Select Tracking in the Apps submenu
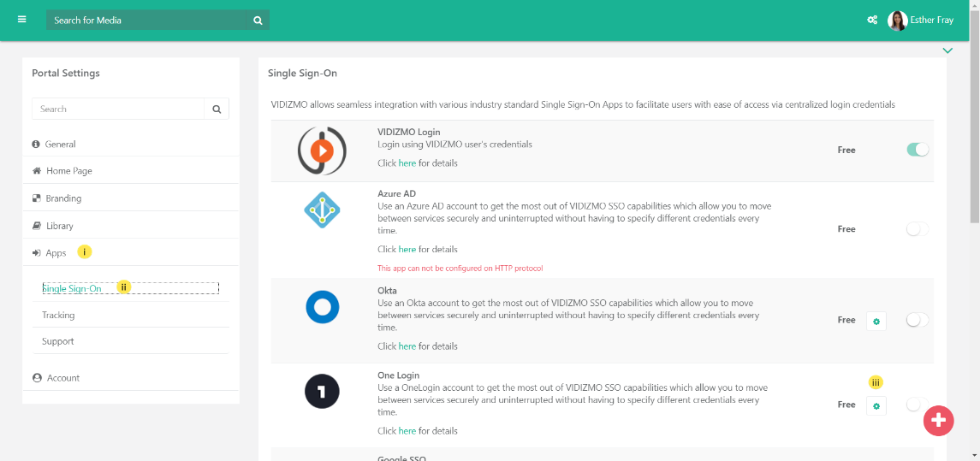Viewport: 980px width, 461px height. (x=58, y=316)
